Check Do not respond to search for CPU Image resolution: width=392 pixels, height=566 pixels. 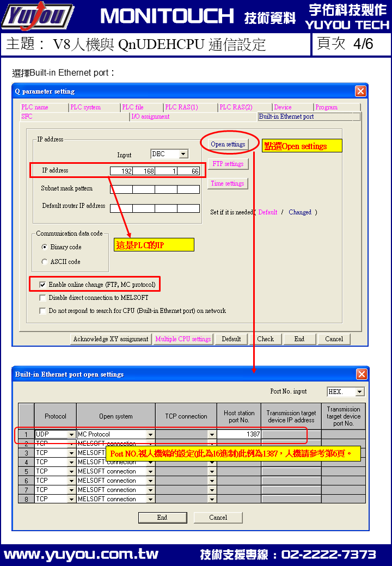point(42,311)
